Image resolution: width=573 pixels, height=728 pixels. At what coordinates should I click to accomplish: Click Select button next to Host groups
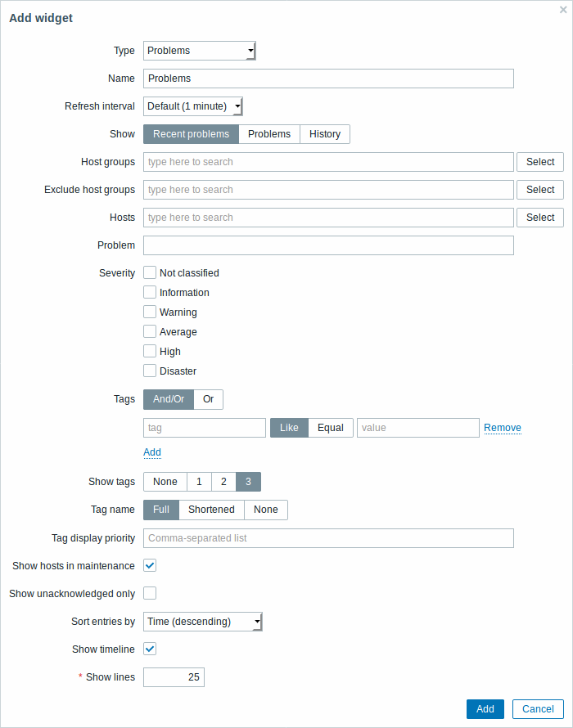(540, 162)
